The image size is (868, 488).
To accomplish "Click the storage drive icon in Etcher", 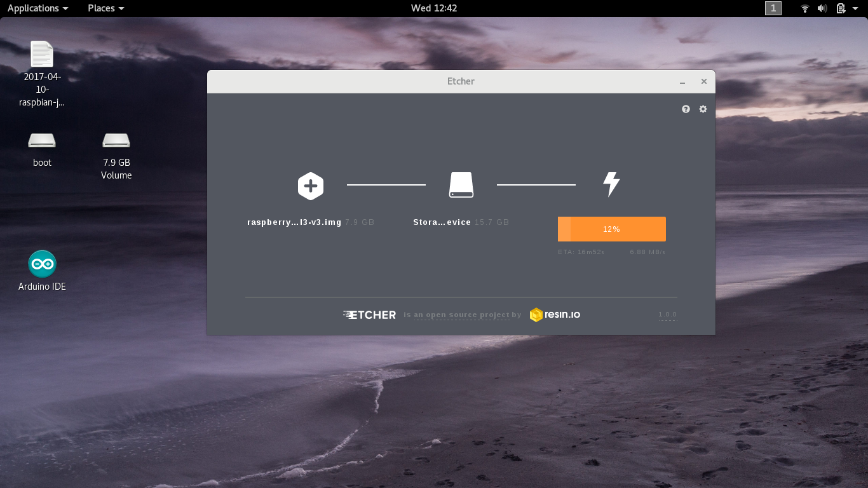I will tap(461, 185).
